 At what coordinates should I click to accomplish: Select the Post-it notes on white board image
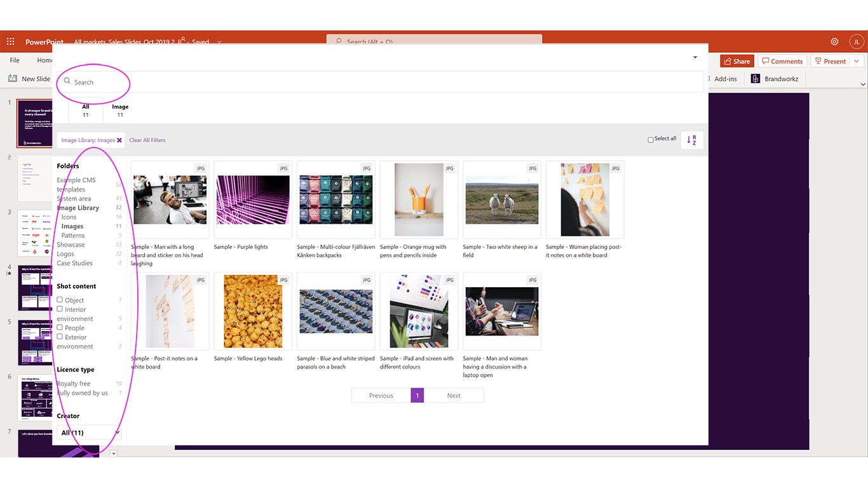tap(170, 311)
